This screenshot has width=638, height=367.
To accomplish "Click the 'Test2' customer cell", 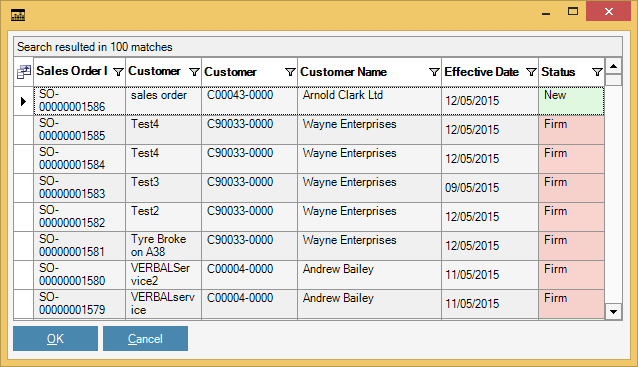I will 164,216.
